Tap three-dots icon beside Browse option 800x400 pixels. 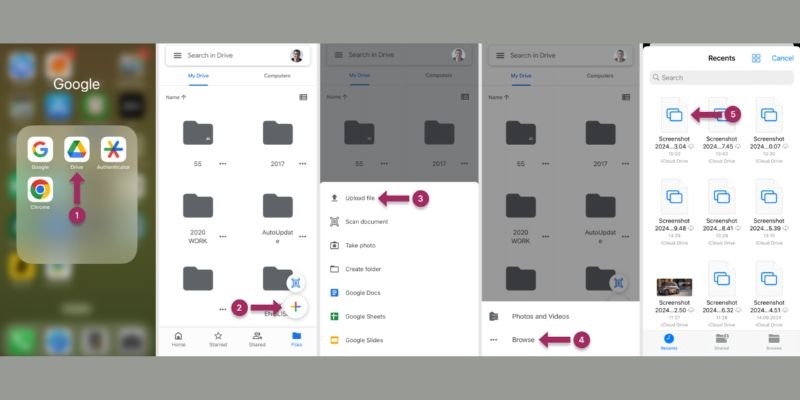point(493,340)
